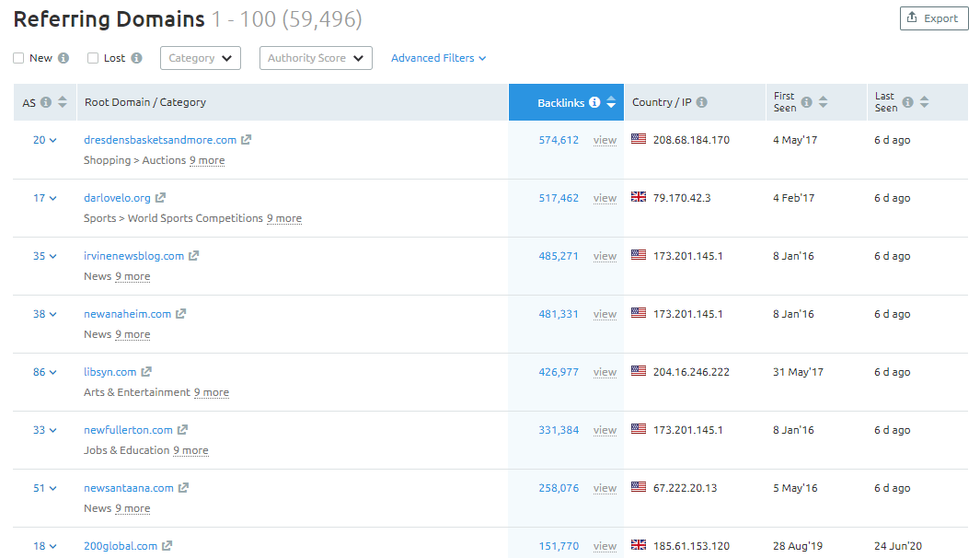Viewport: 980px width, 558px height.
Task: View backlinks for irvinenewsblog.com
Action: pyautogui.click(x=605, y=256)
